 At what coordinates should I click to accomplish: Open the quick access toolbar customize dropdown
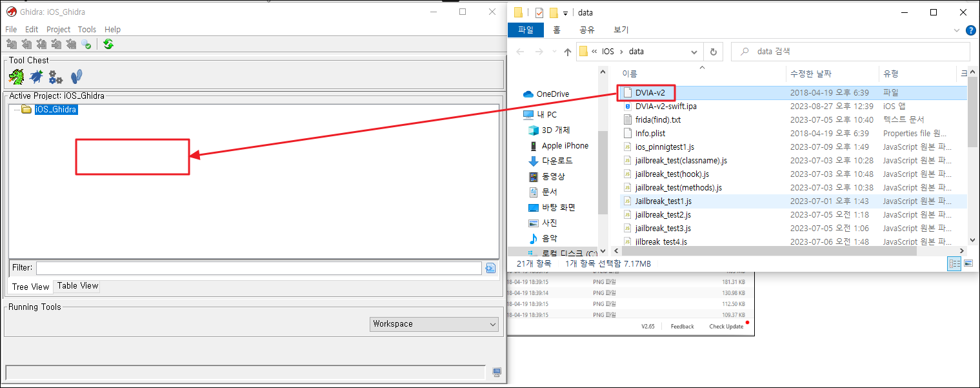pyautogui.click(x=566, y=13)
